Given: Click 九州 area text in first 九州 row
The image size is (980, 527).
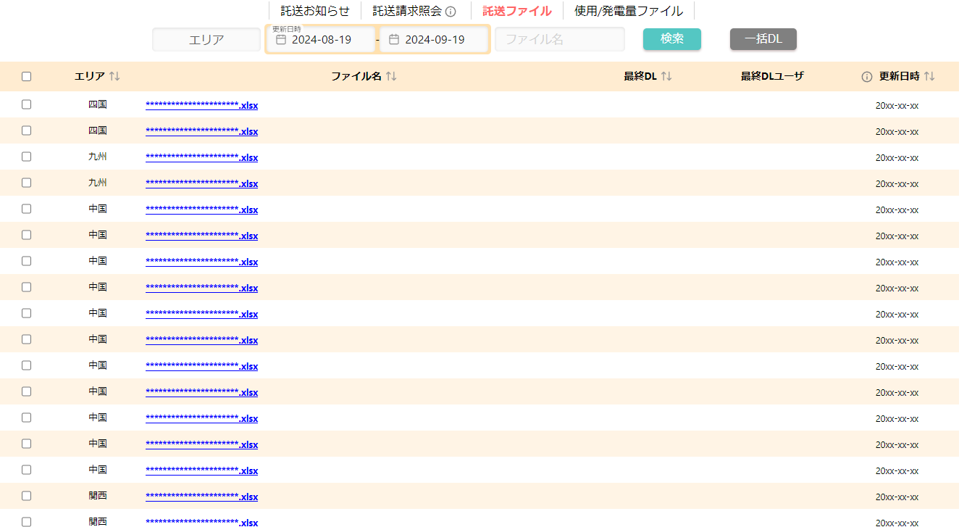Looking at the screenshot, I should pyautogui.click(x=98, y=157).
